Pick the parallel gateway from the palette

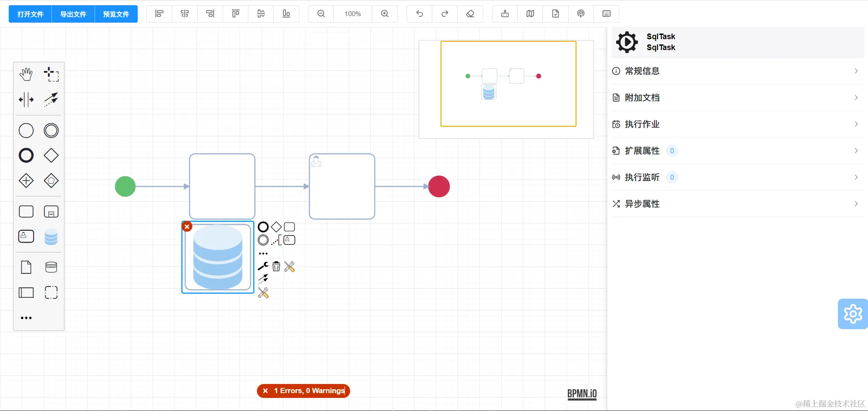click(x=26, y=181)
